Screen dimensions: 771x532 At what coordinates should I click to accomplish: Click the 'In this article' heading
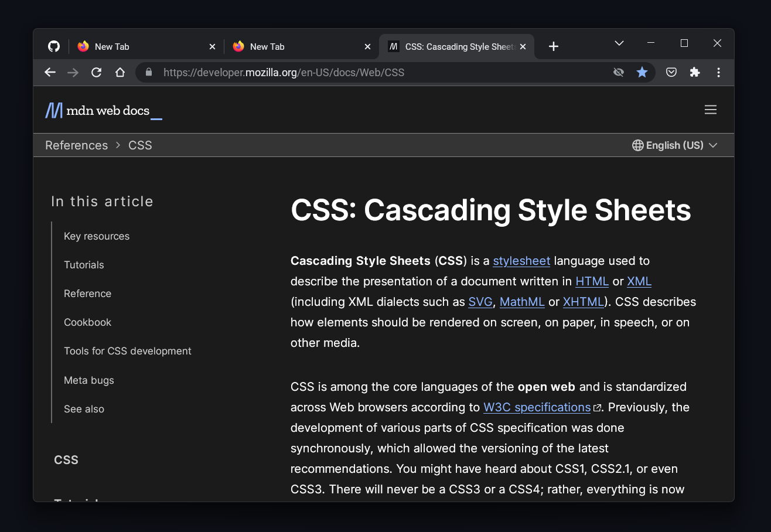pos(102,202)
